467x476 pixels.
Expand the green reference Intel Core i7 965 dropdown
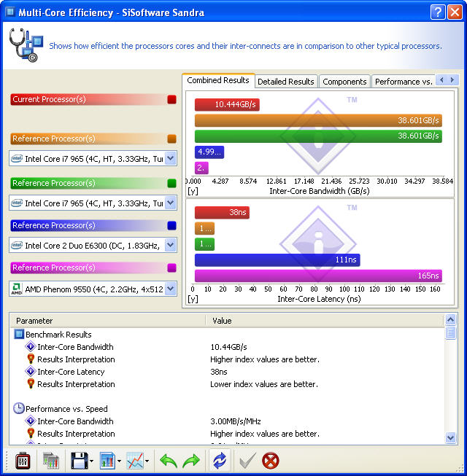(171, 203)
